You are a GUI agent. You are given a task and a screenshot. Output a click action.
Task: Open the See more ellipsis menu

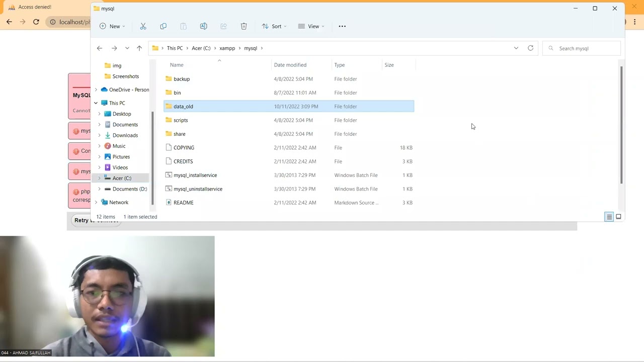click(x=342, y=26)
